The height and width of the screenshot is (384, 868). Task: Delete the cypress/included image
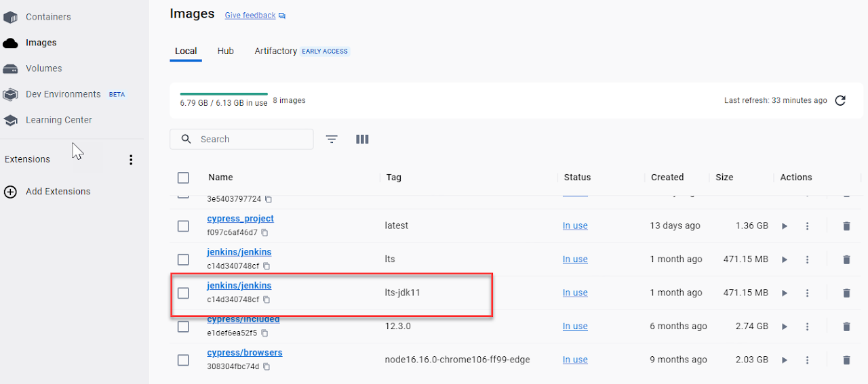click(846, 326)
